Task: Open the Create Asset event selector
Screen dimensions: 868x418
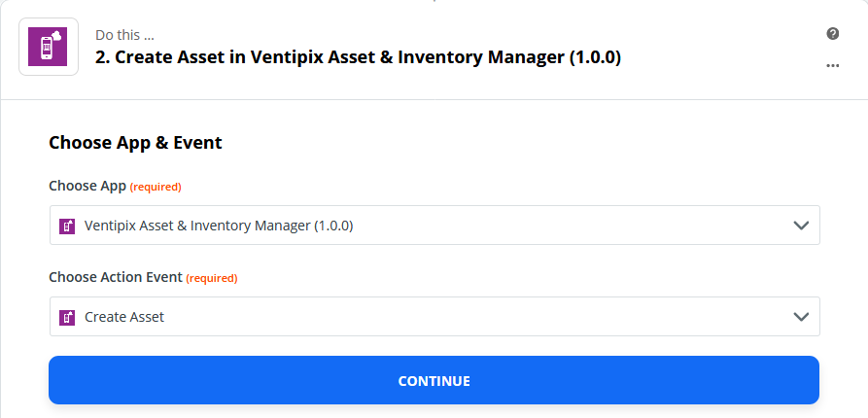Action: [434, 317]
